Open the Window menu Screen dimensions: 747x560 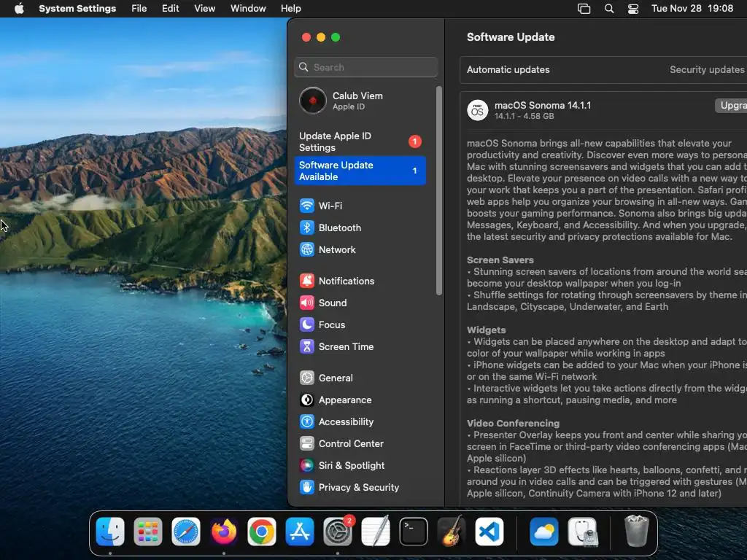click(248, 9)
